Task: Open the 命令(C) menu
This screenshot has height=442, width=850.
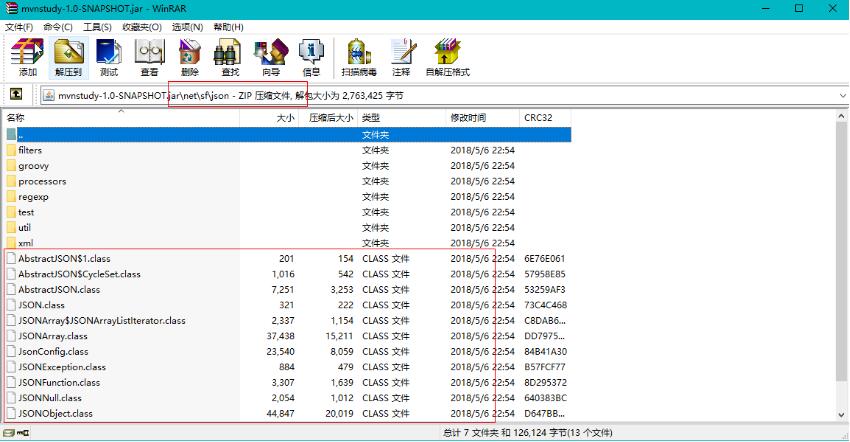Action: tap(58, 27)
